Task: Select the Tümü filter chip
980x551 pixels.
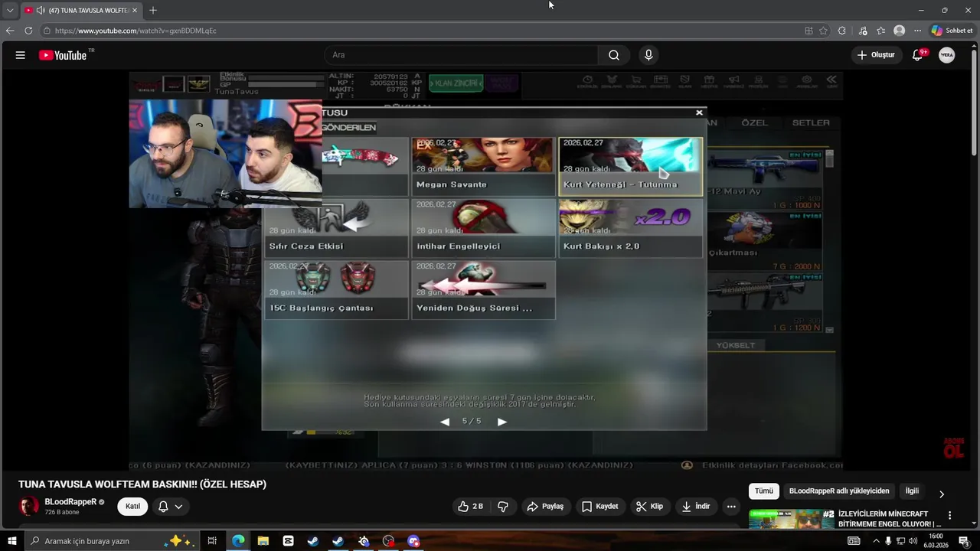Action: pos(764,491)
